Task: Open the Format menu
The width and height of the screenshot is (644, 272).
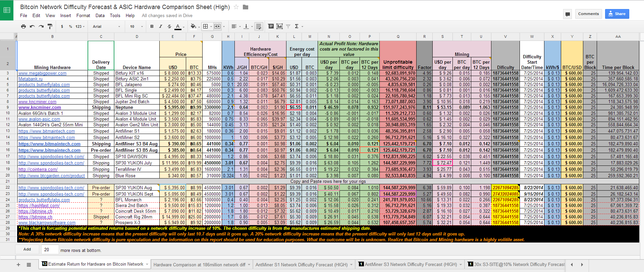Action: pos(83,16)
